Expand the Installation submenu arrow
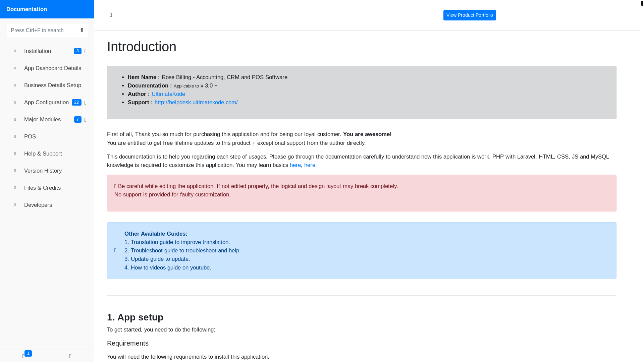The image size is (644, 362). point(86,51)
